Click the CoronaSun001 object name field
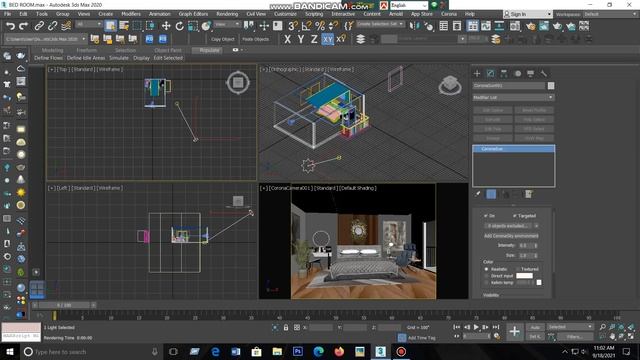This screenshot has height=360, width=640. pyautogui.click(x=509, y=86)
